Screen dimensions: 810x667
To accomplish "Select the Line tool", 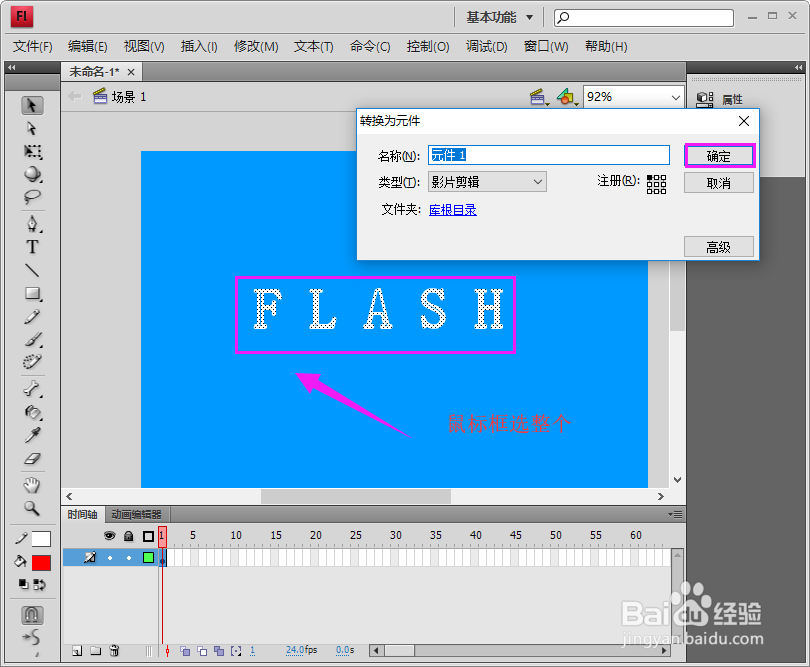I will [33, 270].
